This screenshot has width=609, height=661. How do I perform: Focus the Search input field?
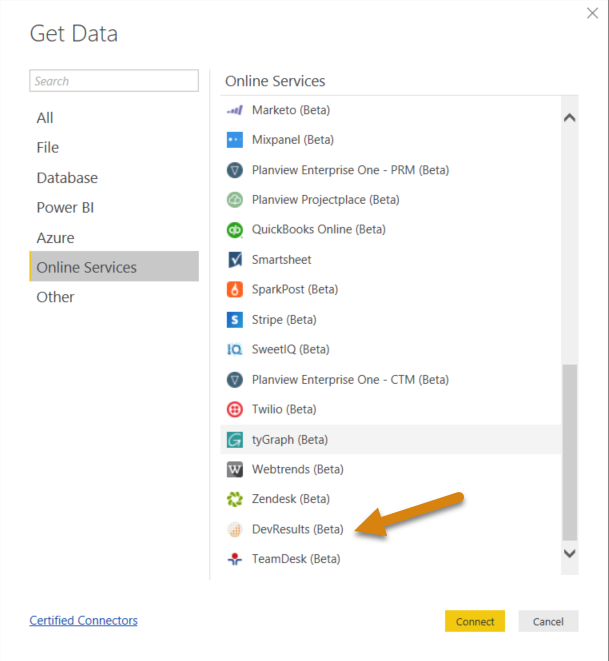click(114, 81)
